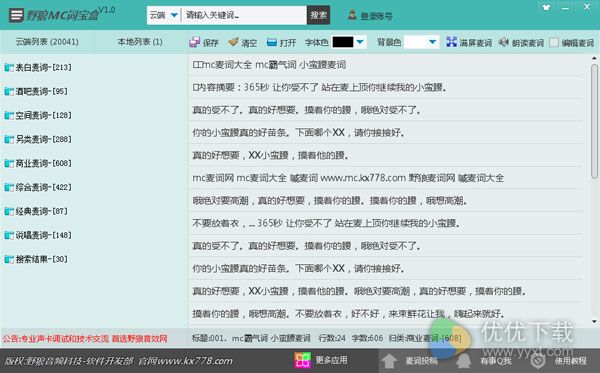The width and height of the screenshot is (600, 373).
Task: Expand the 背景色 background color dropdown arrow
Action: tap(432, 42)
